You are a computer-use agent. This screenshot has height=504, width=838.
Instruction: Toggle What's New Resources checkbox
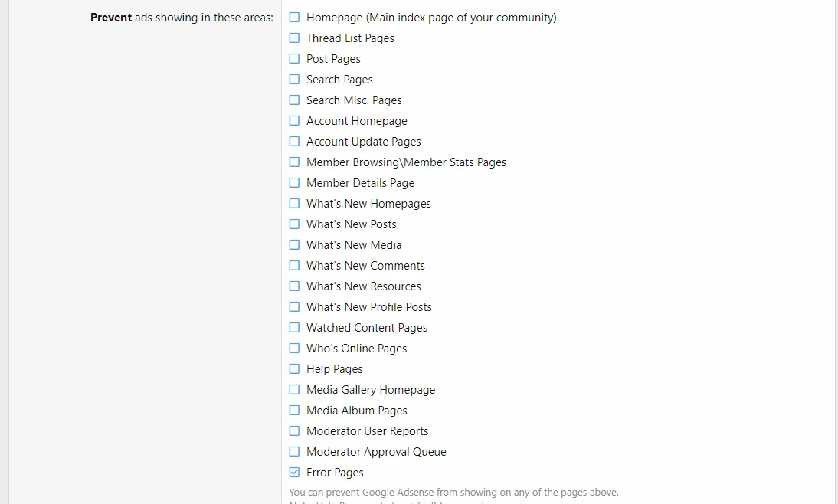(x=294, y=286)
